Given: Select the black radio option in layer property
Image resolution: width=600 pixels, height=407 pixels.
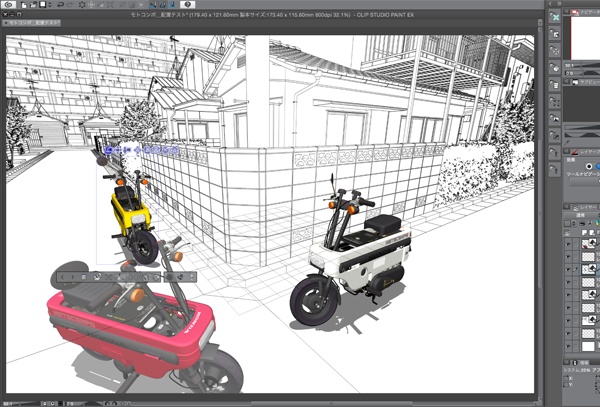Looking at the screenshot, I should point(589,166).
